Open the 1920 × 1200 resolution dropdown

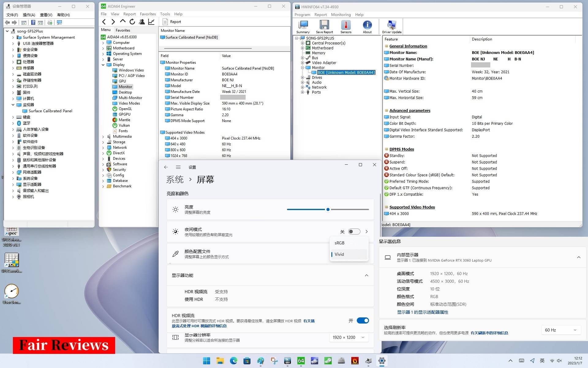pyautogui.click(x=349, y=337)
